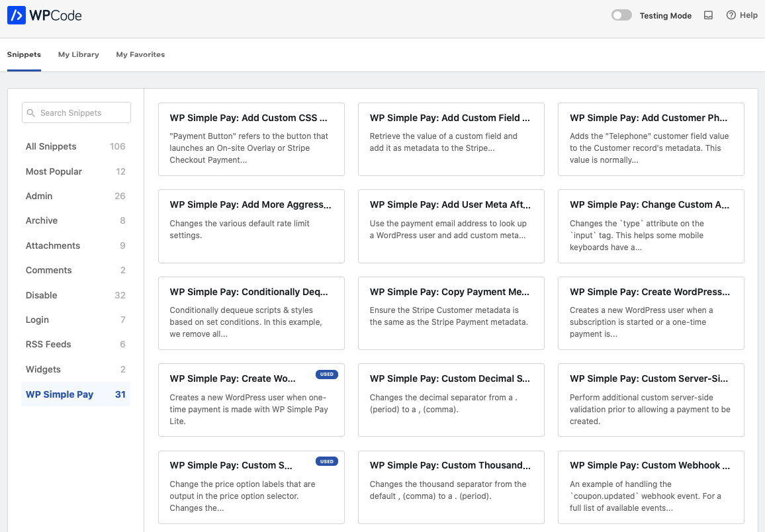Open the inbox notifications icon
Viewport: 765px width, 532px height.
coord(708,15)
